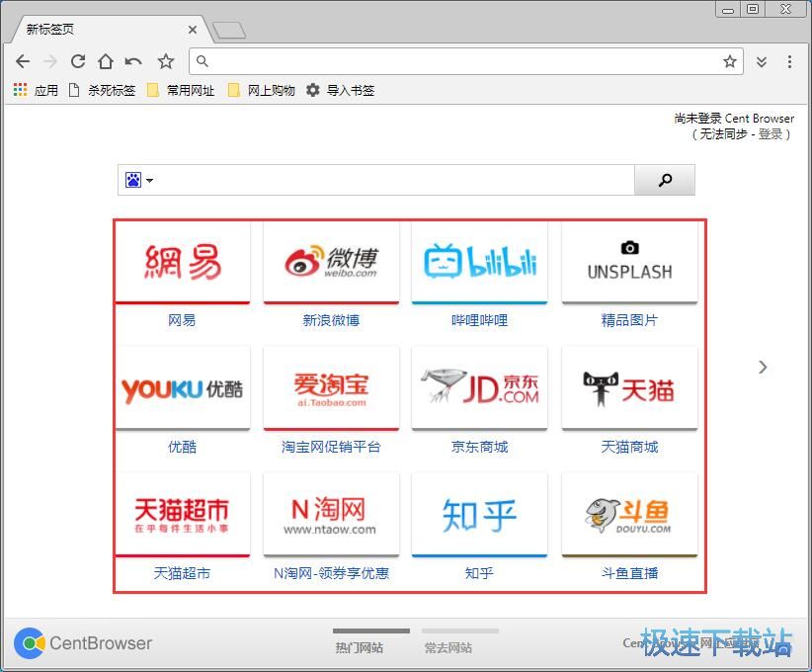Image resolution: width=812 pixels, height=672 pixels.
Task: Click the 淘宝网促销平台 text link
Action: pyautogui.click(x=331, y=447)
